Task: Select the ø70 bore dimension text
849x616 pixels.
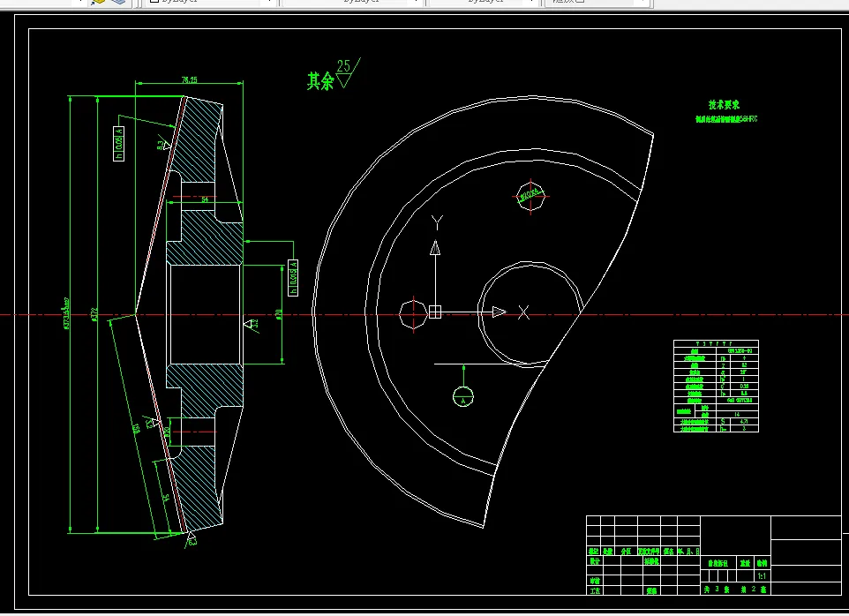Action: [279, 314]
